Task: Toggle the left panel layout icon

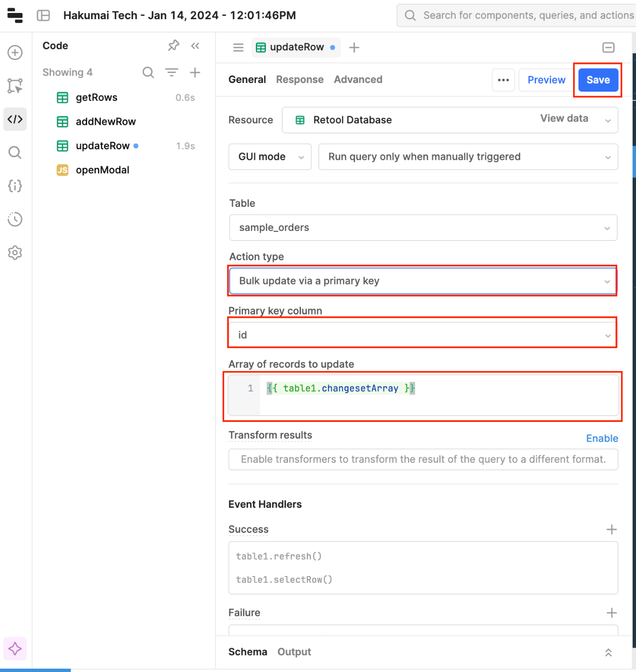Action: [43, 15]
